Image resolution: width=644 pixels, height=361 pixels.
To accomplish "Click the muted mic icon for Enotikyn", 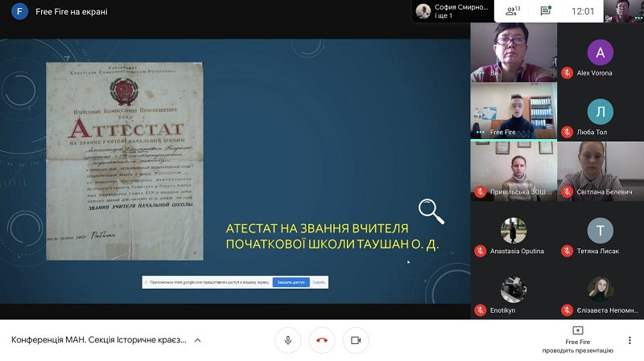I will 480,310.
